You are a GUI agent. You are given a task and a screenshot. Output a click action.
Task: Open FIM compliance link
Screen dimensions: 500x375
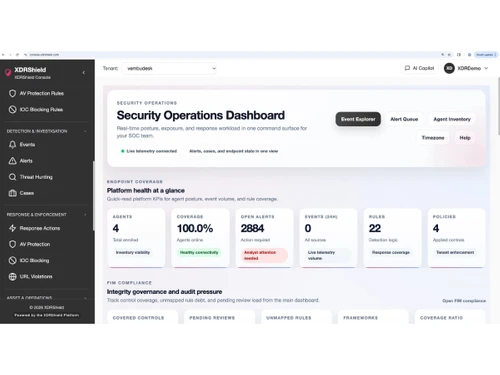(464, 301)
